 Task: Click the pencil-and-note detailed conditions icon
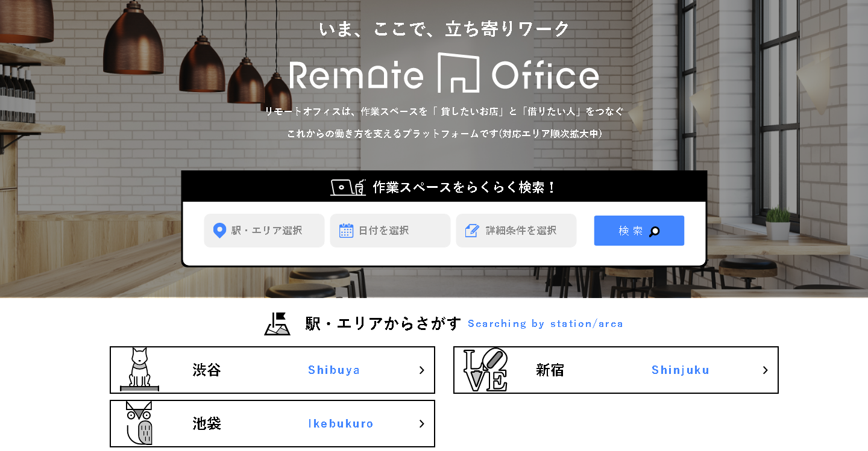(x=472, y=231)
